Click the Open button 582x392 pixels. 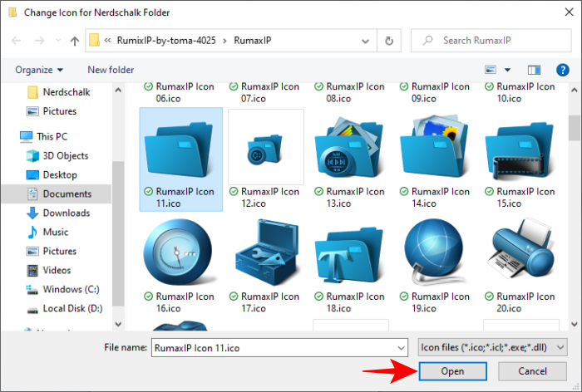click(x=453, y=370)
